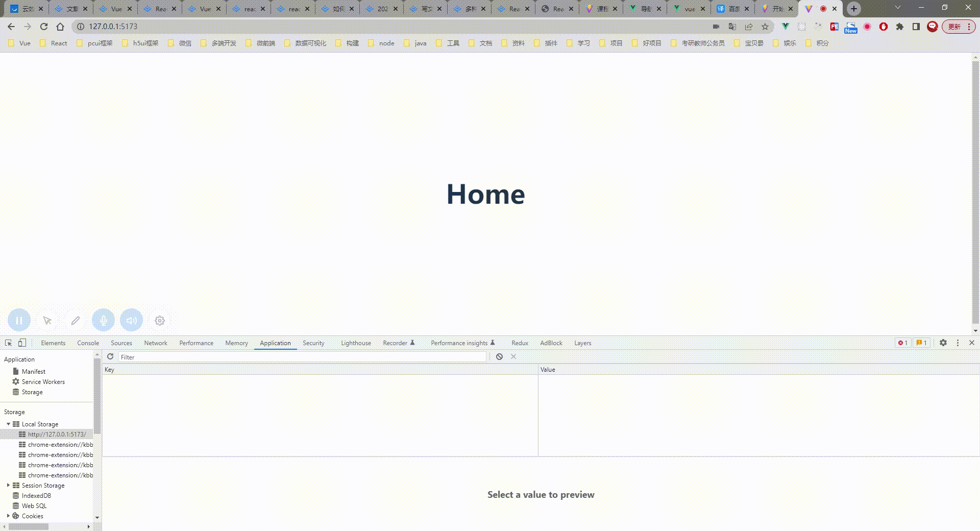This screenshot has height=531, width=980.
Task: Collapse the Local Storage tree node
Action: 8,424
